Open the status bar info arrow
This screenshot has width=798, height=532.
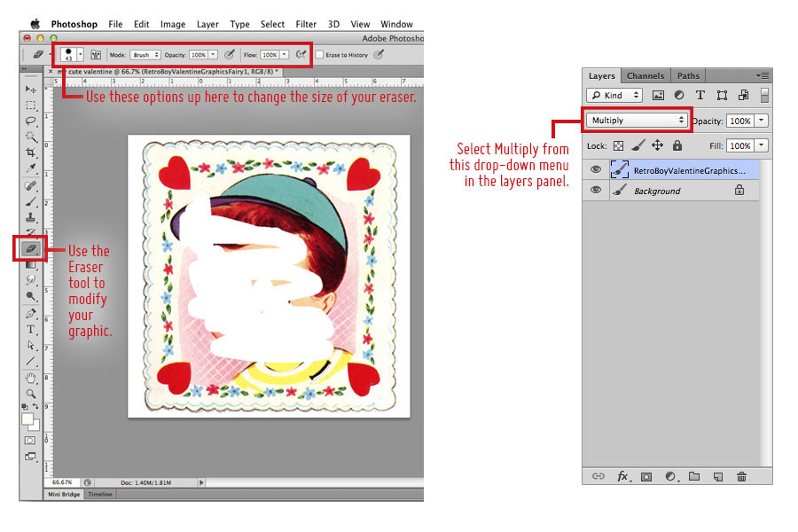(201, 482)
